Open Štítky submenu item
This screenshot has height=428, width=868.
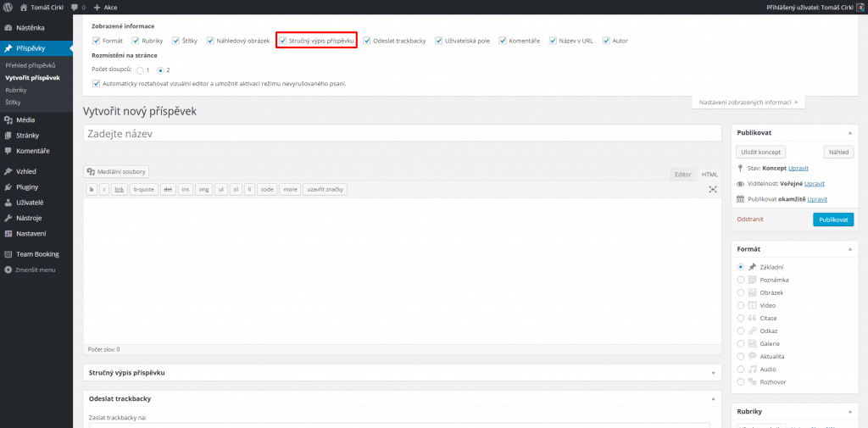pos(13,102)
